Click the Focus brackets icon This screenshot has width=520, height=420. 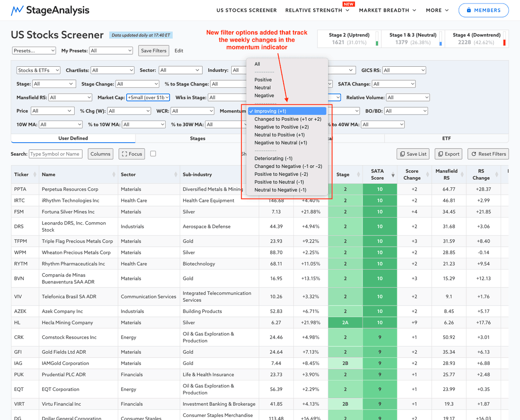[x=124, y=154]
